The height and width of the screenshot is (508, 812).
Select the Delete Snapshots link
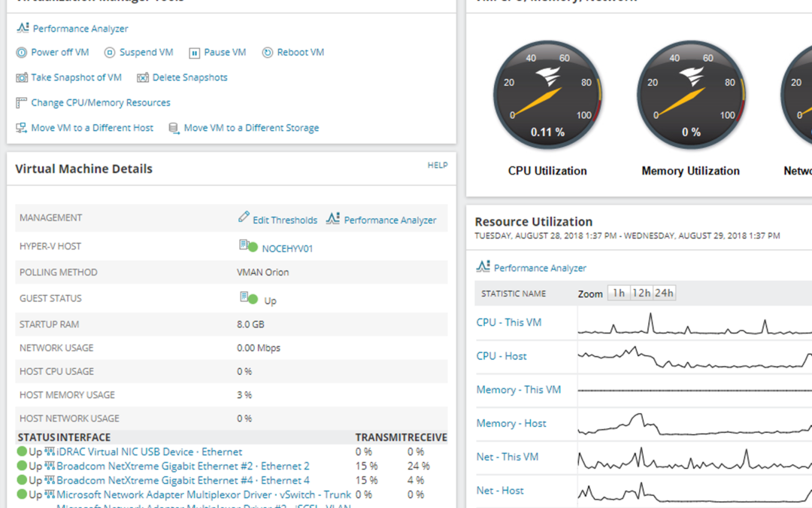pyautogui.click(x=189, y=78)
